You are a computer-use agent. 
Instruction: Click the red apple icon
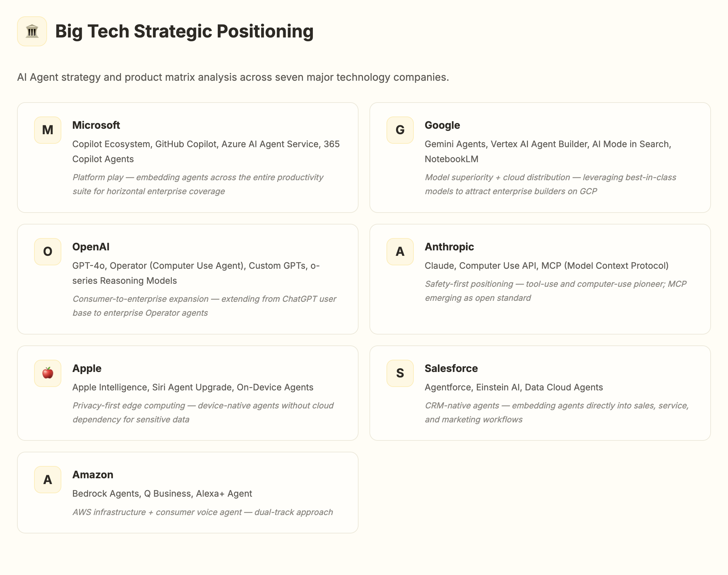48,373
